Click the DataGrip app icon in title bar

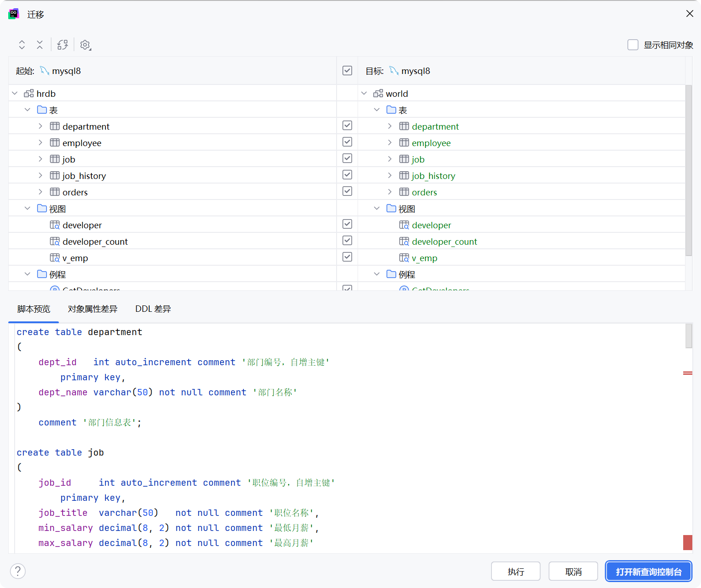click(14, 14)
